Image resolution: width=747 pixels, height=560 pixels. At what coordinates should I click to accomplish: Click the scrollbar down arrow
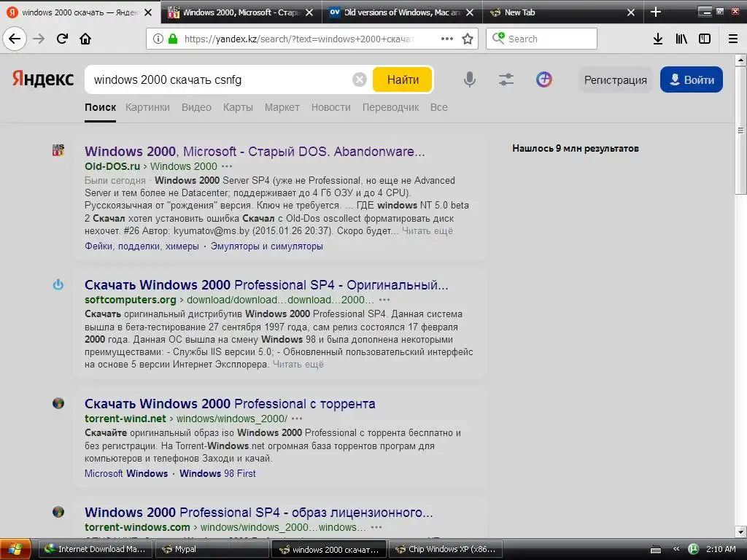740,532
